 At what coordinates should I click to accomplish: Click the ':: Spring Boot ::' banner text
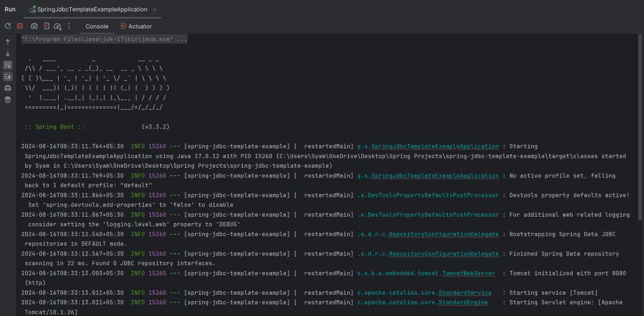[55, 127]
